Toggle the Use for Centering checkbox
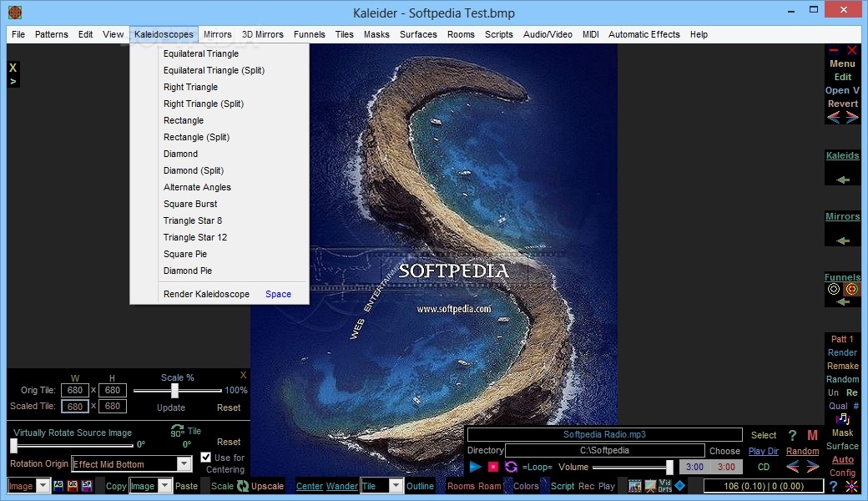The width and height of the screenshot is (868, 501). tap(206, 458)
